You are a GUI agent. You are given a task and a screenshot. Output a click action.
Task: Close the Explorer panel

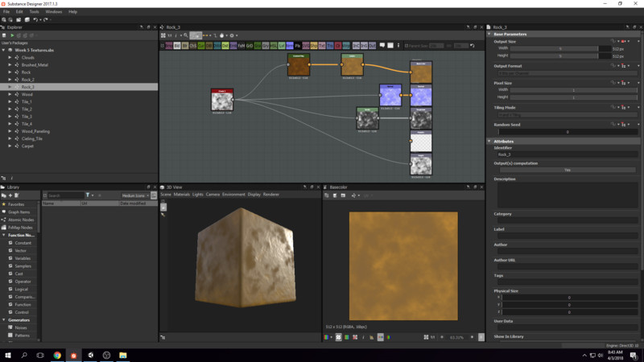tap(154, 27)
